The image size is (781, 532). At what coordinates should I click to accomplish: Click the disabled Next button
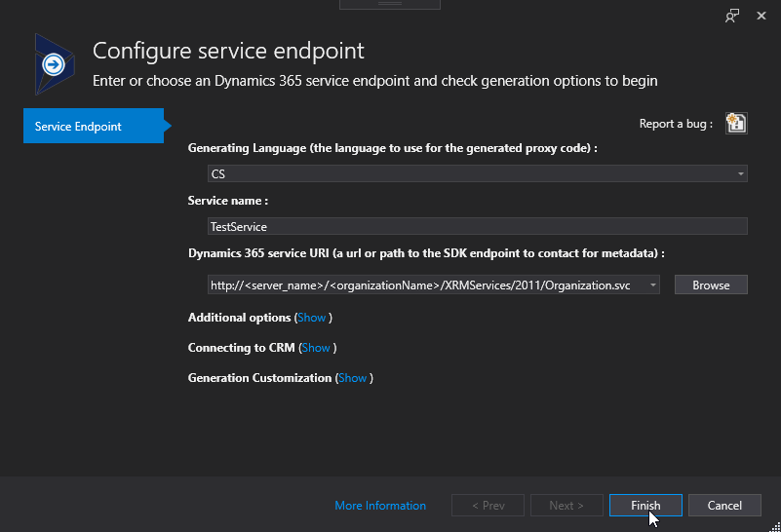pyautogui.click(x=566, y=505)
